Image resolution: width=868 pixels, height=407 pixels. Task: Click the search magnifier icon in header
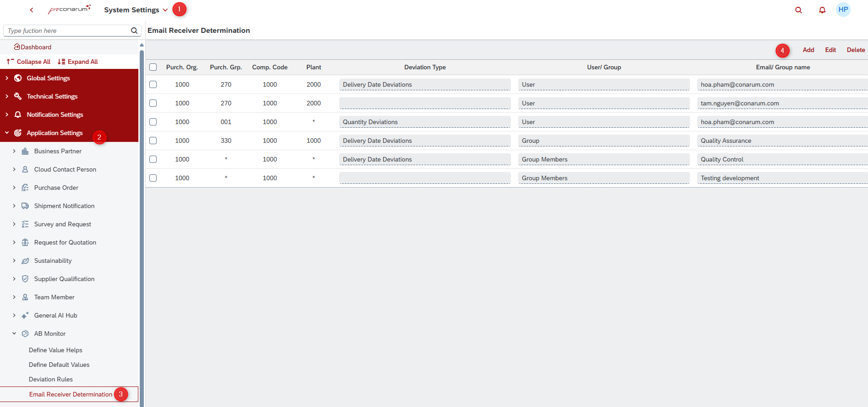[799, 10]
